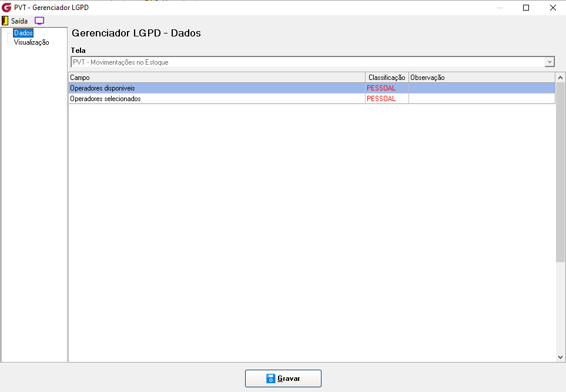Sort by the Classificação column header
Image resolution: width=566 pixels, height=392 pixels.
pyautogui.click(x=387, y=77)
